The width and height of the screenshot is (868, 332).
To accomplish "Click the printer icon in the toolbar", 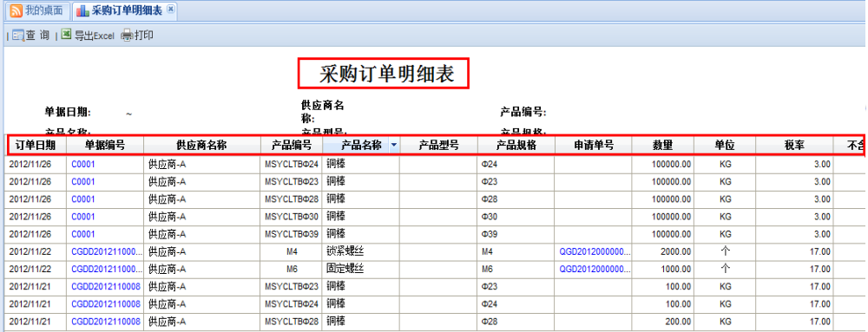I will (x=127, y=36).
